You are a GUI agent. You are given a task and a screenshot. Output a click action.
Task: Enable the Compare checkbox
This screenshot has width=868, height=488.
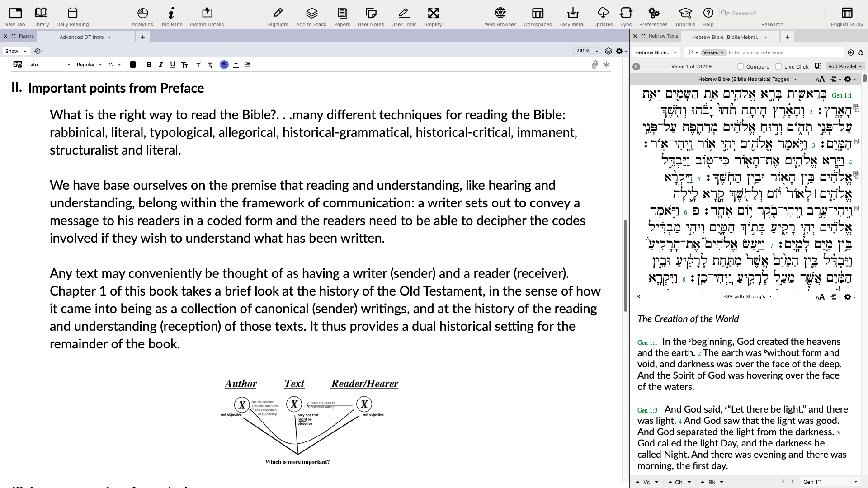[x=741, y=66]
